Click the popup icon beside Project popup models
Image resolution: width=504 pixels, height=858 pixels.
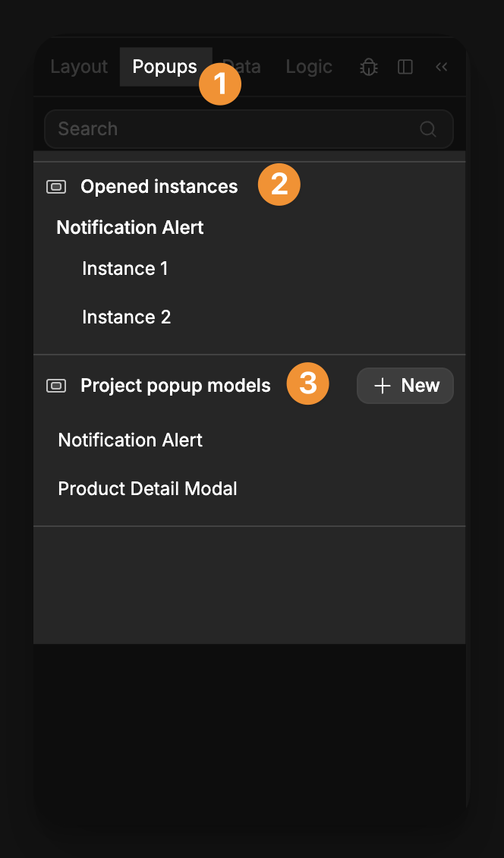click(56, 386)
